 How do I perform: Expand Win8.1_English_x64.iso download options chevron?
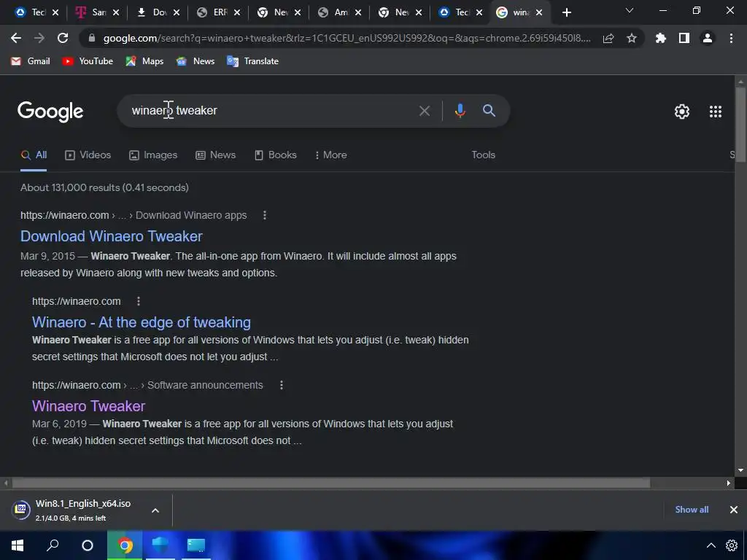click(x=155, y=510)
